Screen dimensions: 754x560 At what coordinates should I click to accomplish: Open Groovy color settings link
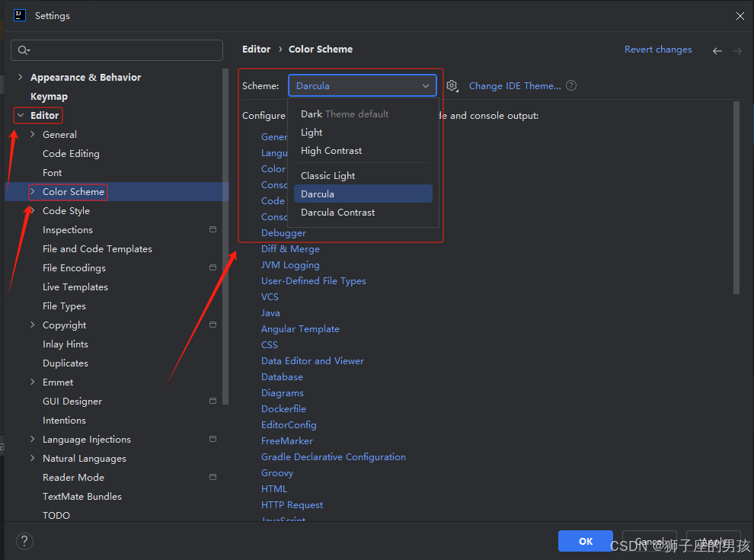coord(277,473)
